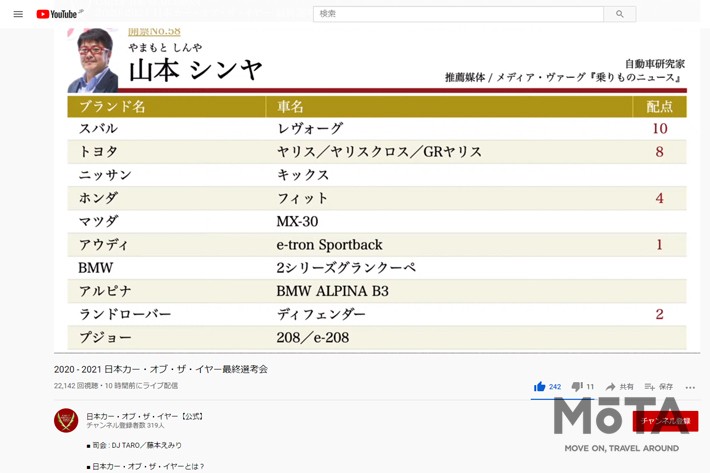Click the BMW brand cell
Viewport: 710px width, 473px height.
point(96,268)
